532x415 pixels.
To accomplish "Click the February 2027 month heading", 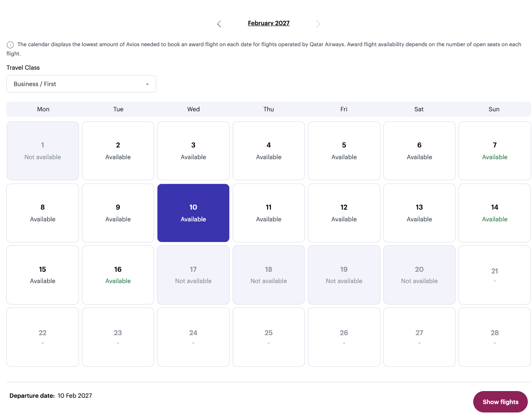I will point(268,23).
